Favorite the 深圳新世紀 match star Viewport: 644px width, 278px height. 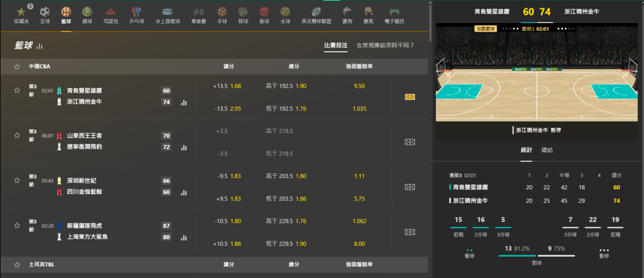point(17,180)
